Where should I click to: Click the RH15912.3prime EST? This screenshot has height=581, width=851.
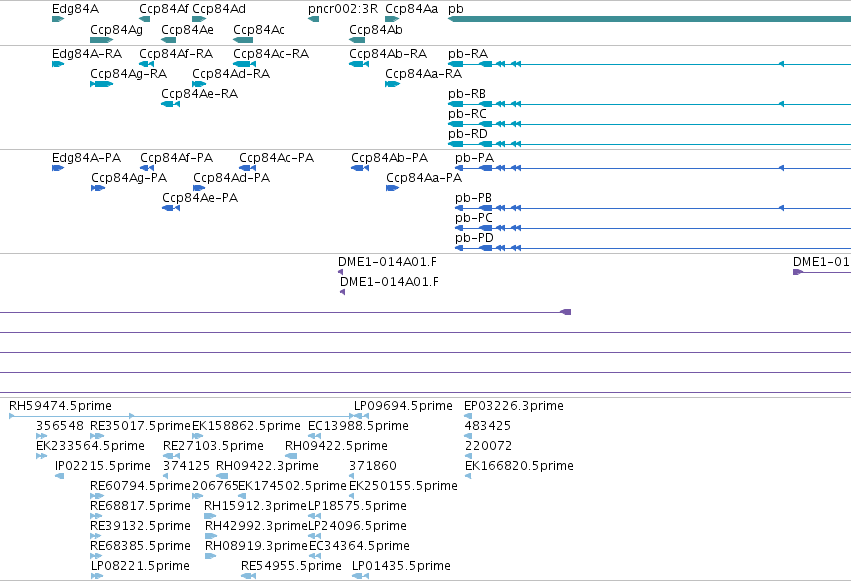point(211,516)
